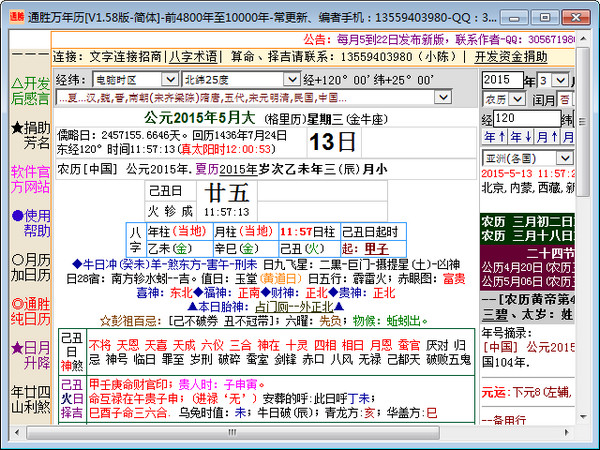
Task: Click the 八字术语 link
Action: [x=195, y=57]
